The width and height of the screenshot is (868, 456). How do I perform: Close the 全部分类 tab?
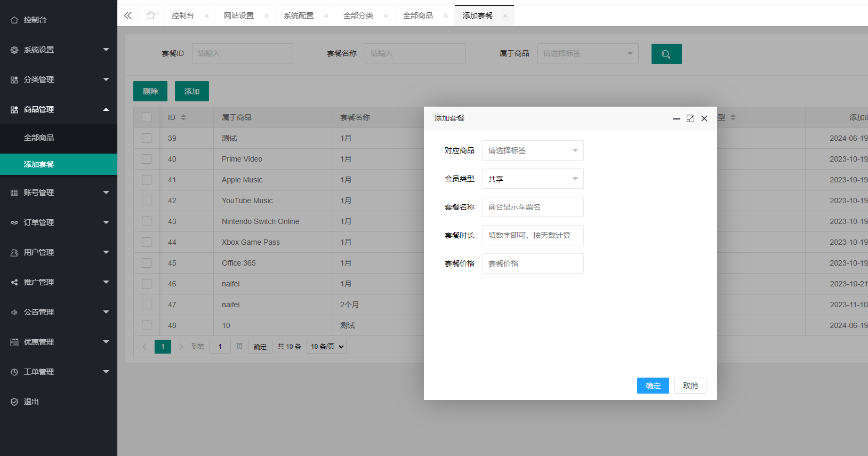pos(386,15)
